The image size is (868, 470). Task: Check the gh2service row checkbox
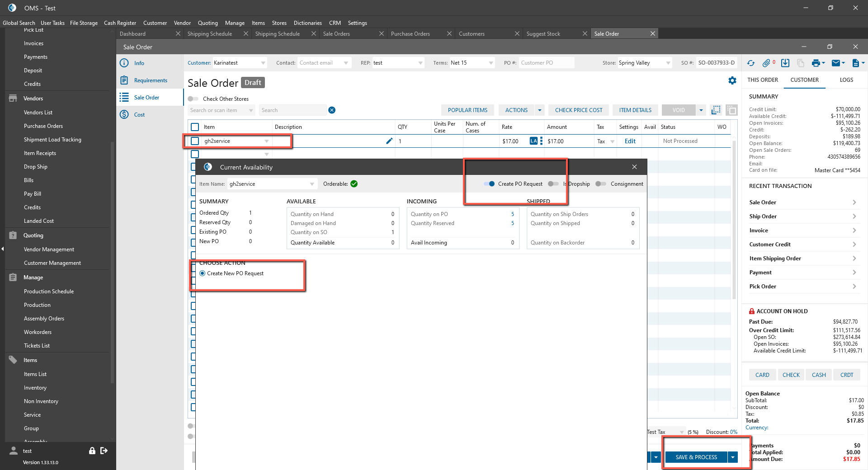195,141
